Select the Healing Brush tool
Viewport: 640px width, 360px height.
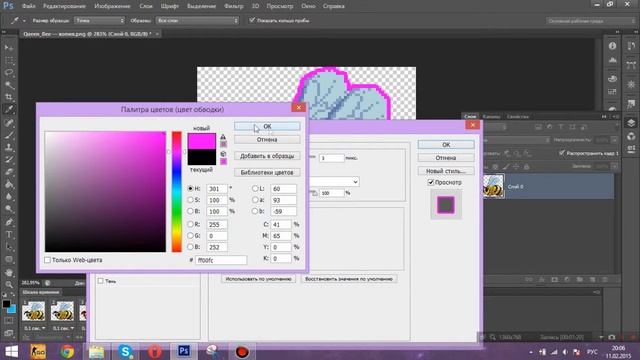click(9, 122)
